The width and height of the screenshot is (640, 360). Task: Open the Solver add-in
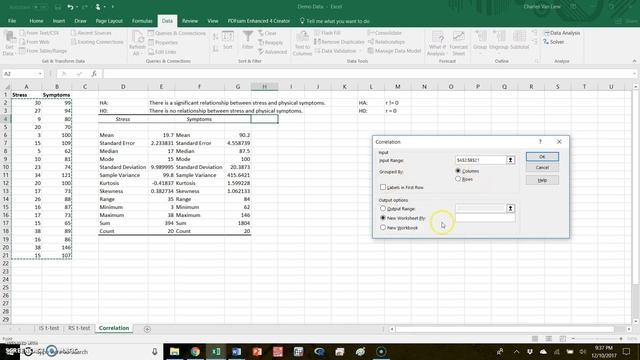[x=553, y=42]
